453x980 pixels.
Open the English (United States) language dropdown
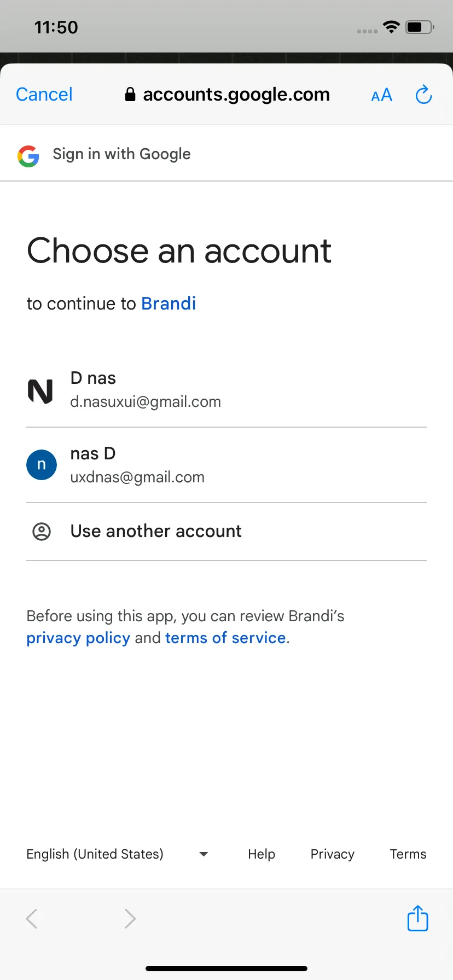pos(95,854)
